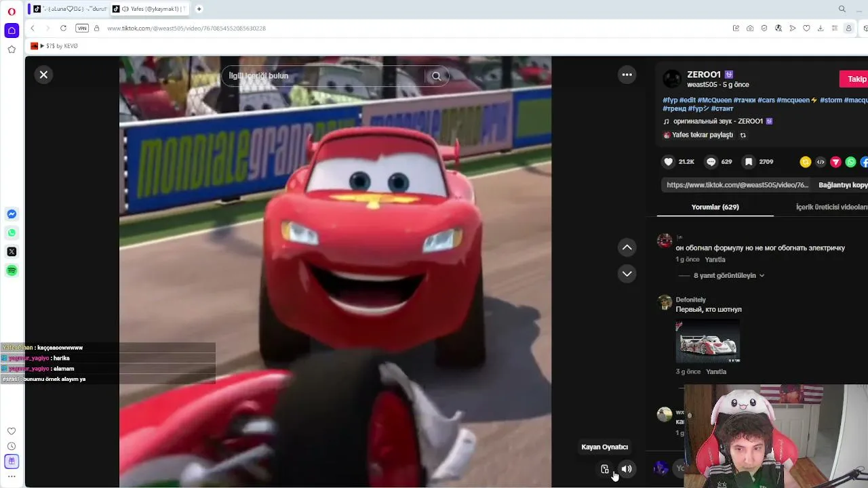View site security info via the lock icon

(x=96, y=28)
